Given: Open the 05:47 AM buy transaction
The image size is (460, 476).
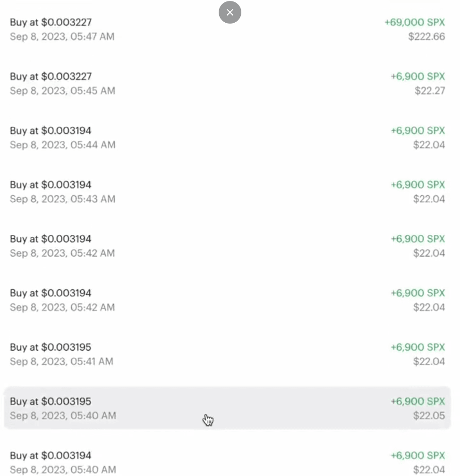Looking at the screenshot, I should click(x=228, y=29).
